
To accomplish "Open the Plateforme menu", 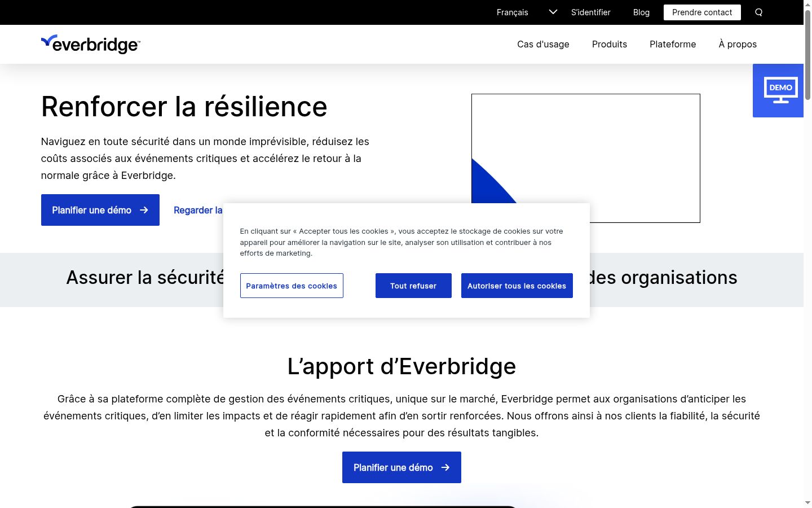I will (x=673, y=44).
